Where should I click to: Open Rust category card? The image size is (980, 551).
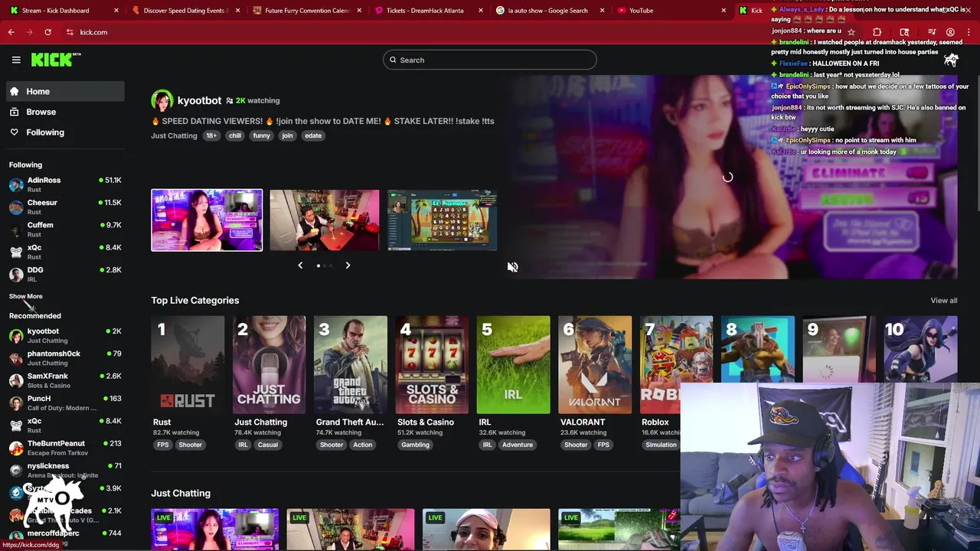pyautogui.click(x=188, y=365)
